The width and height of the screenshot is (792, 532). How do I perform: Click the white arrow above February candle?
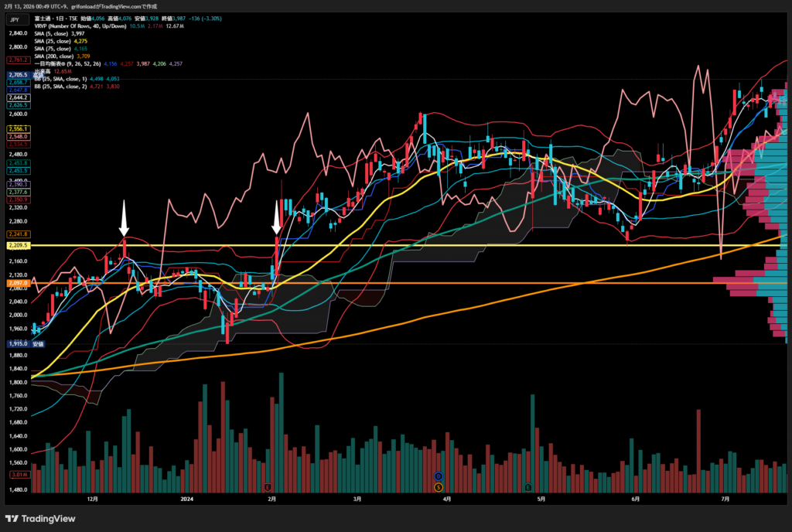coord(276,219)
